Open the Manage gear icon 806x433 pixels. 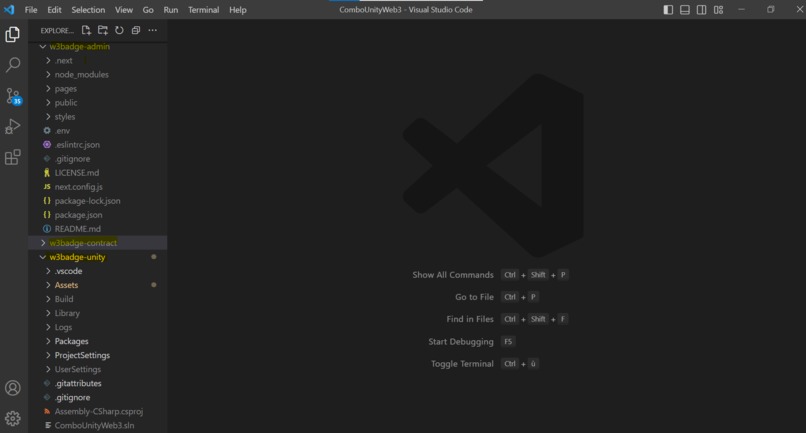tap(13, 418)
